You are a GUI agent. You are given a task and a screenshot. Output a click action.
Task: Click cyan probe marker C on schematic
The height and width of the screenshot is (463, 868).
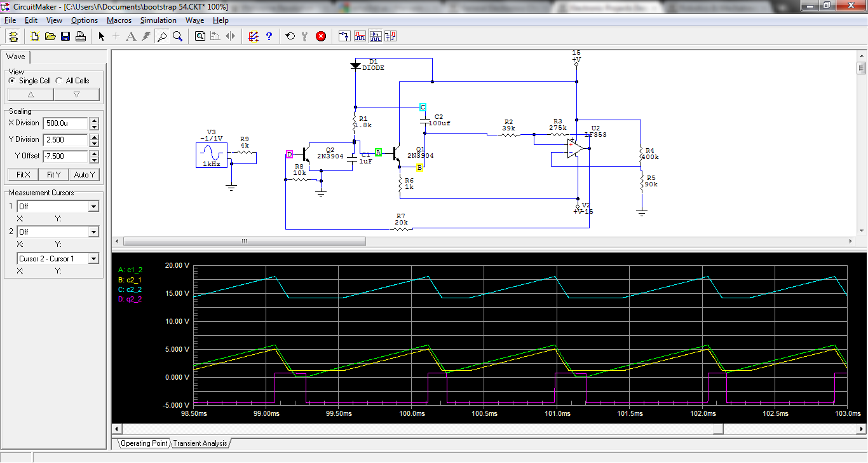[423, 107]
